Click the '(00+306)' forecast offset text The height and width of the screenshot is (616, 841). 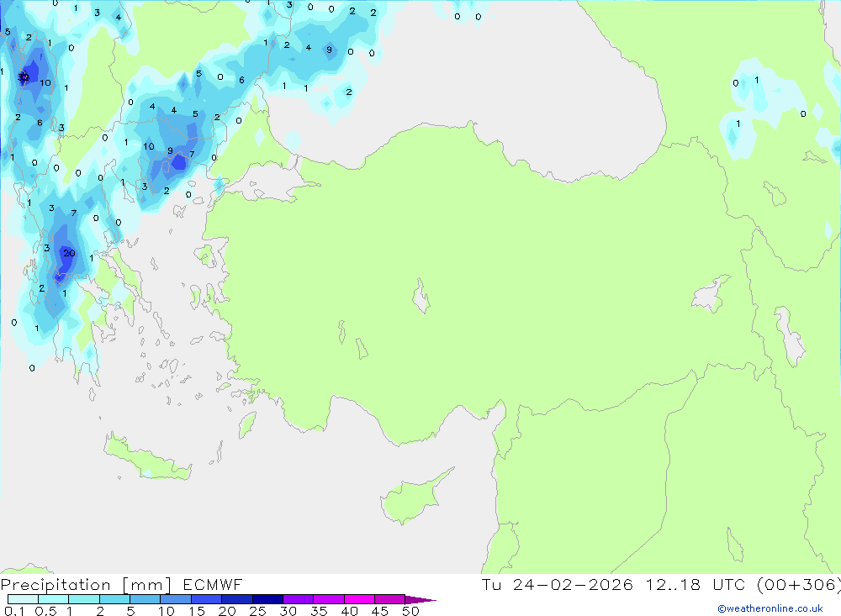(x=799, y=585)
